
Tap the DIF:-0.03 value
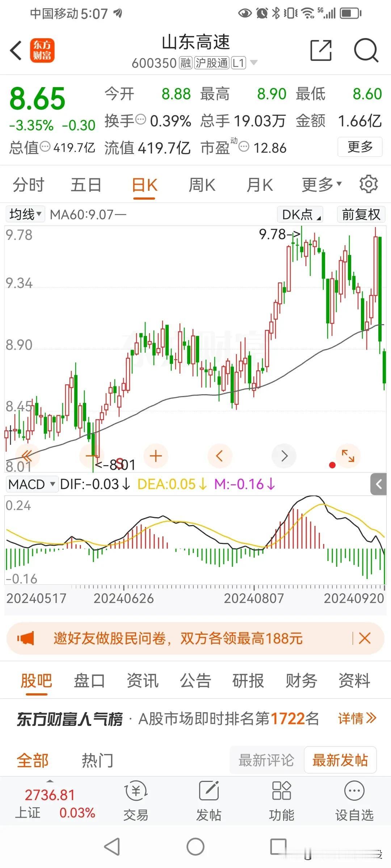pos(95,484)
